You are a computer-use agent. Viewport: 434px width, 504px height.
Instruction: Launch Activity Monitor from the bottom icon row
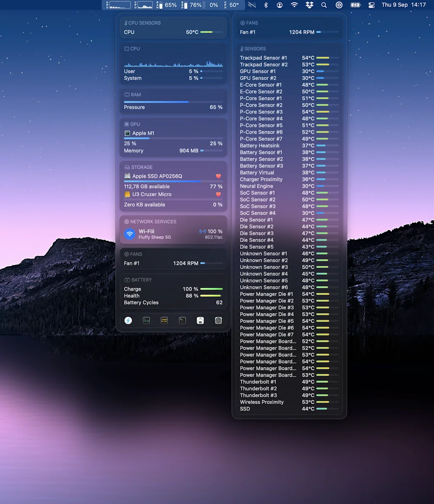tap(146, 320)
